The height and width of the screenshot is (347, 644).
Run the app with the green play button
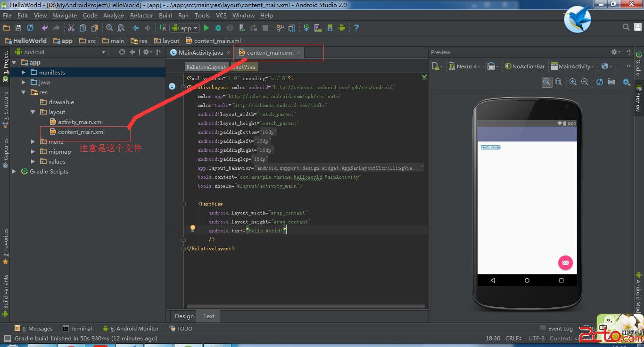(x=206, y=28)
